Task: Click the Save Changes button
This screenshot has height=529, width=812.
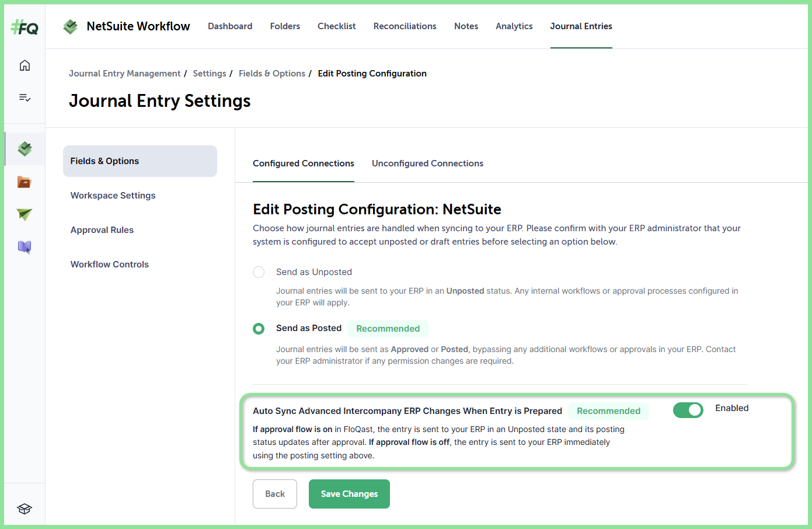Action: [349, 494]
